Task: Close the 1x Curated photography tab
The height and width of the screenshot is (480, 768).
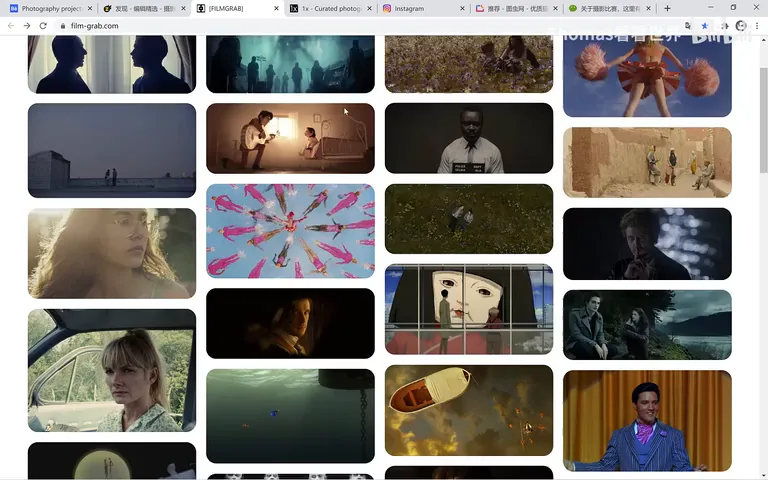Action: [369, 8]
